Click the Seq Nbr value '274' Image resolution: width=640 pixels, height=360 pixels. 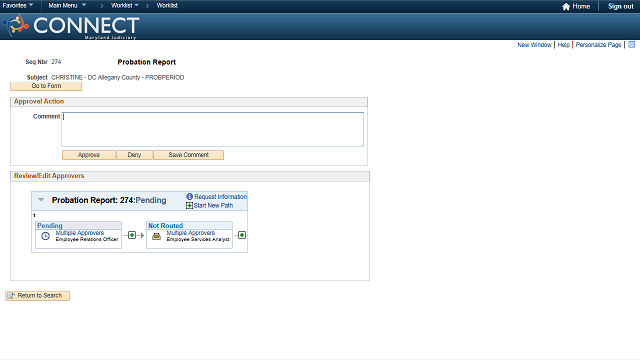tap(56, 62)
